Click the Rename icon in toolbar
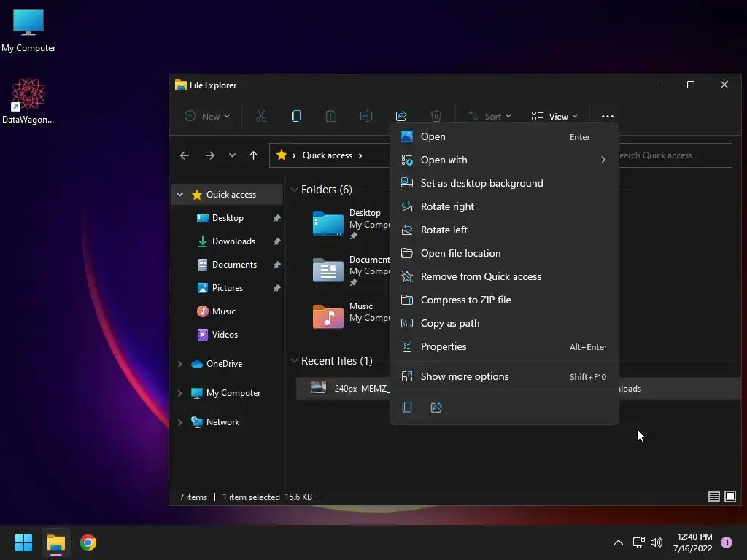Image resolution: width=747 pixels, height=560 pixels. click(x=366, y=116)
